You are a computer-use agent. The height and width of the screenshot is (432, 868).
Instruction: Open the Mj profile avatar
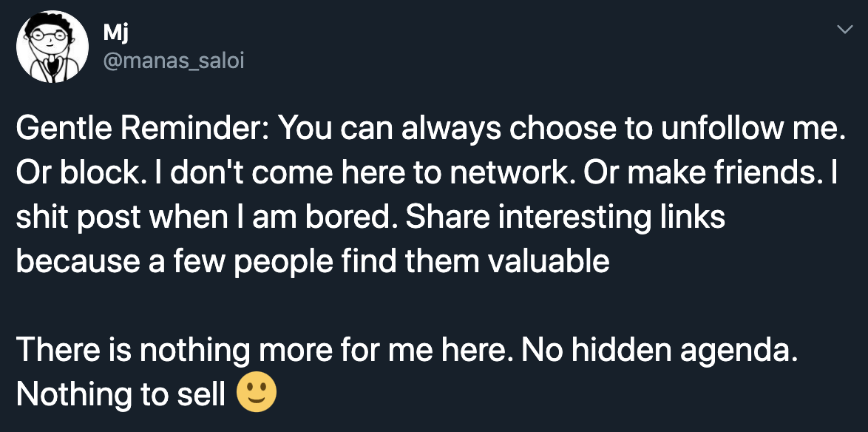click(52, 47)
